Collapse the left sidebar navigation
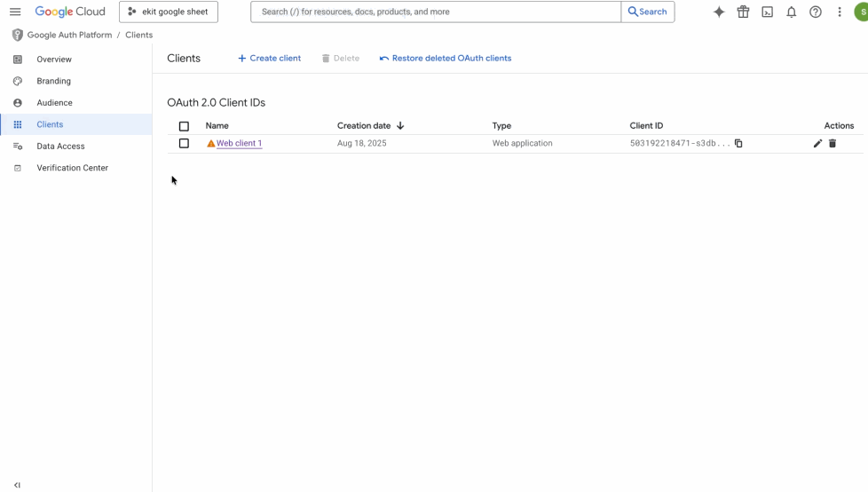 [17, 485]
